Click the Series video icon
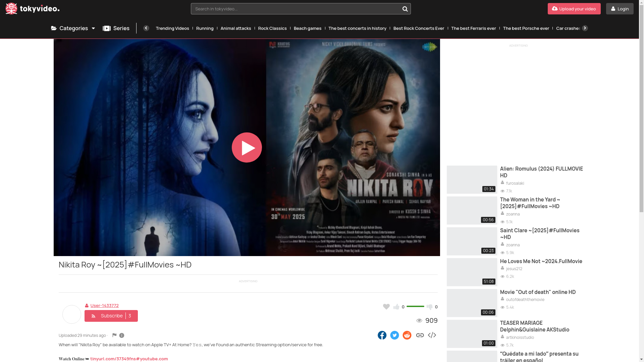 [107, 28]
